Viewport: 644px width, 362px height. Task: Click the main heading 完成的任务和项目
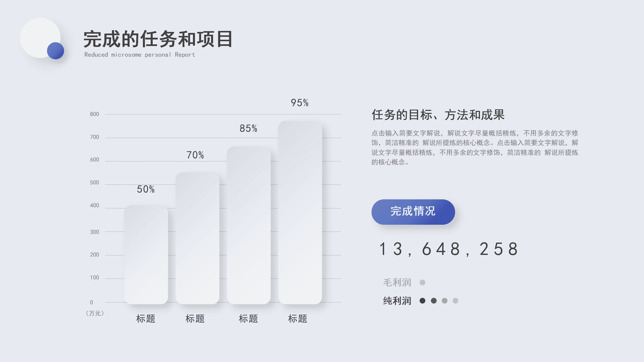pyautogui.click(x=158, y=39)
